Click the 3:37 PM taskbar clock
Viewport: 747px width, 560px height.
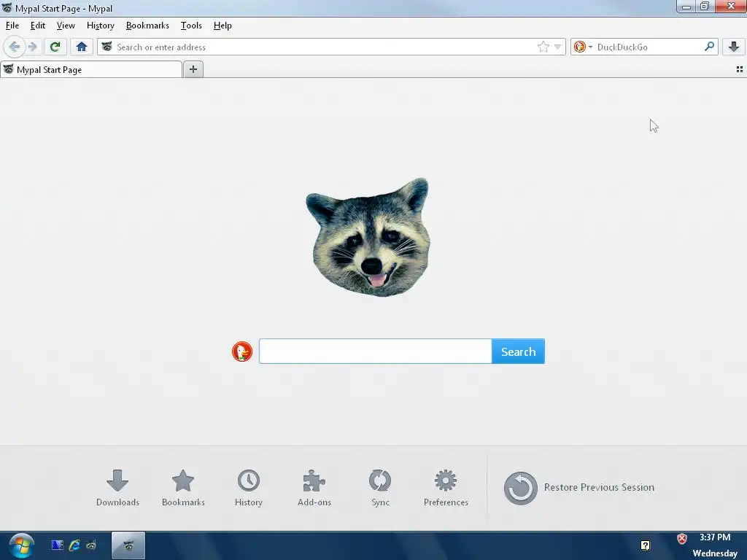[715, 537]
